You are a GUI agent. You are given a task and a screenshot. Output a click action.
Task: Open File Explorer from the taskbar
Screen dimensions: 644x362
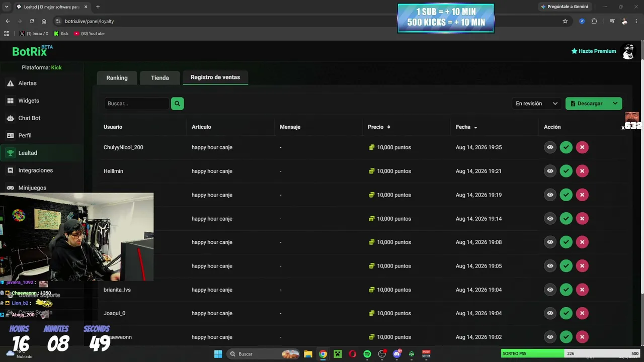[308, 354]
